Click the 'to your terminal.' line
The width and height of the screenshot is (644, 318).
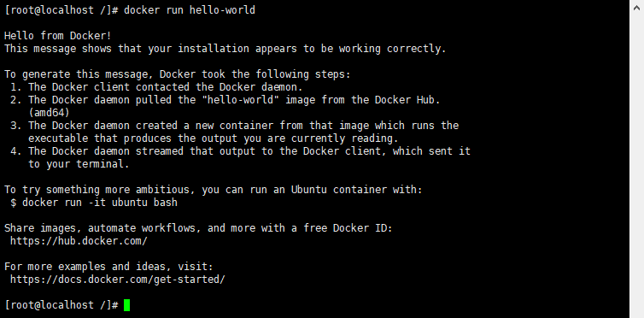79,164
